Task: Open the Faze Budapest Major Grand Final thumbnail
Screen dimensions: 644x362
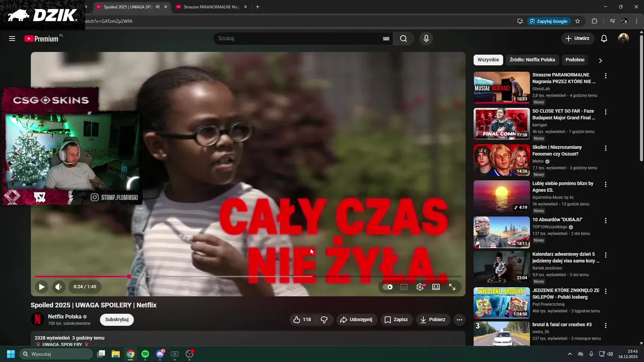Action: coord(502,124)
